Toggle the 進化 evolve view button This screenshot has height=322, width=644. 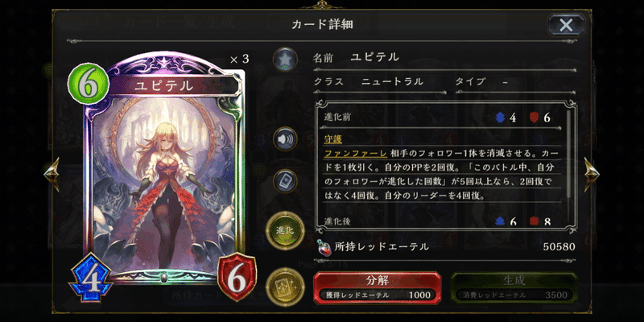[285, 230]
